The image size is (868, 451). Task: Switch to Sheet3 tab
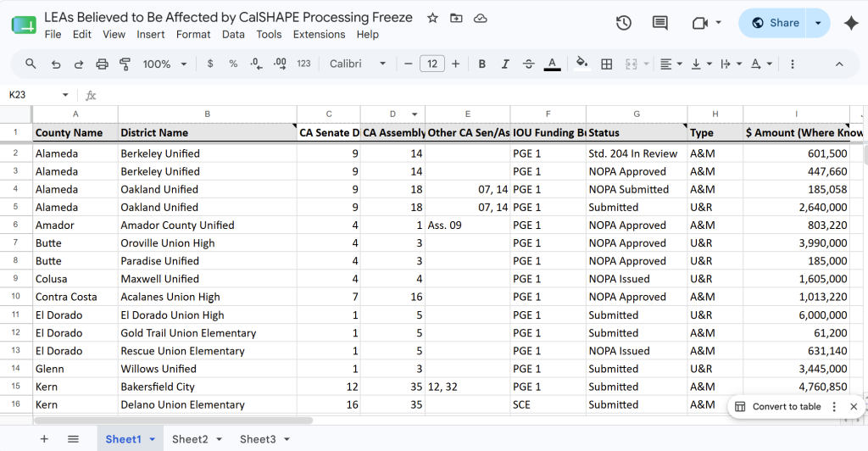(258, 439)
